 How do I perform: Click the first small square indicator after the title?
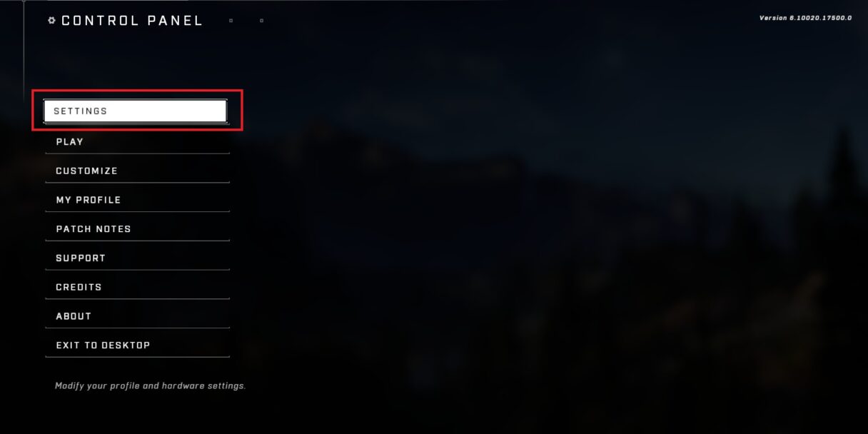point(231,21)
